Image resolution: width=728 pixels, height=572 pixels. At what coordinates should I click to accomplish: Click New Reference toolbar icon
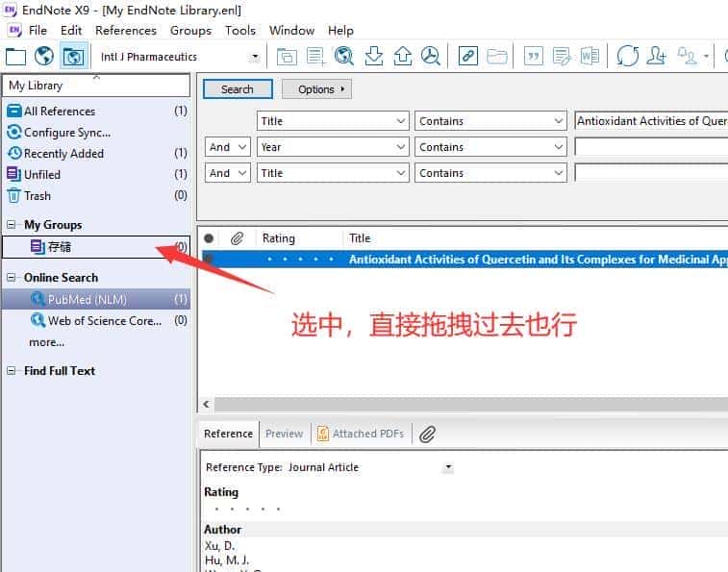pos(315,57)
